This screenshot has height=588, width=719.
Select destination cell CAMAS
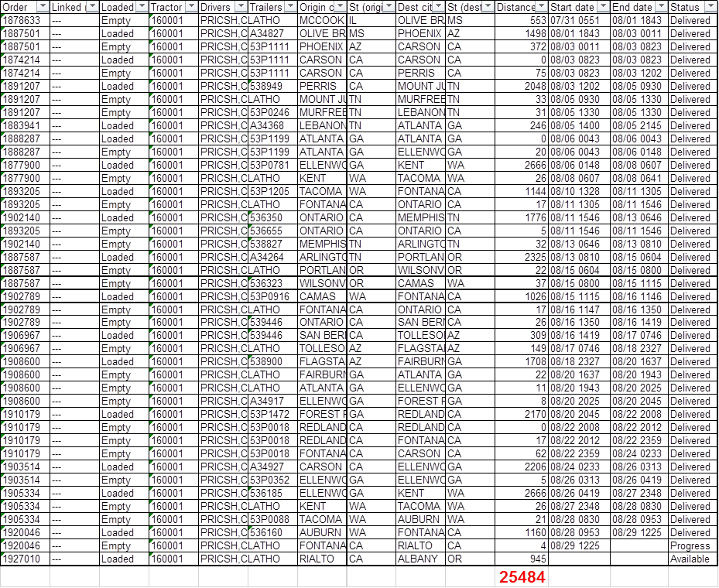pos(420,283)
